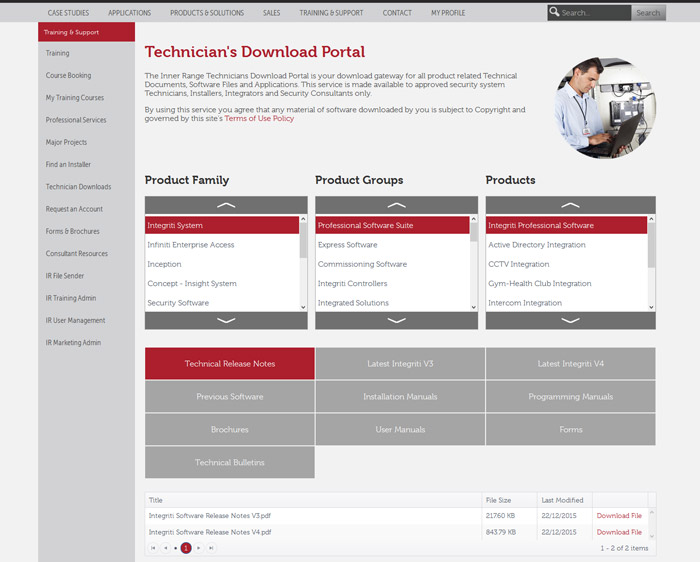700x562 pixels.
Task: Open IR User Management in the sidebar
Action: click(x=75, y=321)
